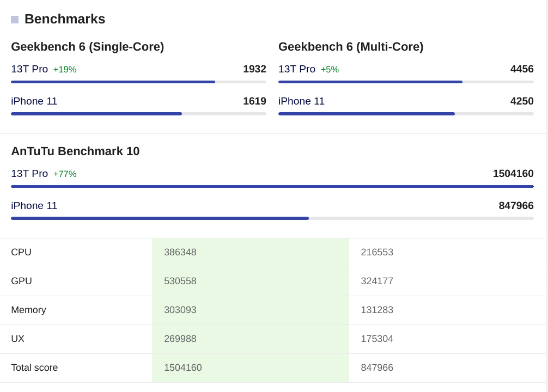Click the 13T Pro multi-core progress bar
This screenshot has height=392, width=548.
406,82
